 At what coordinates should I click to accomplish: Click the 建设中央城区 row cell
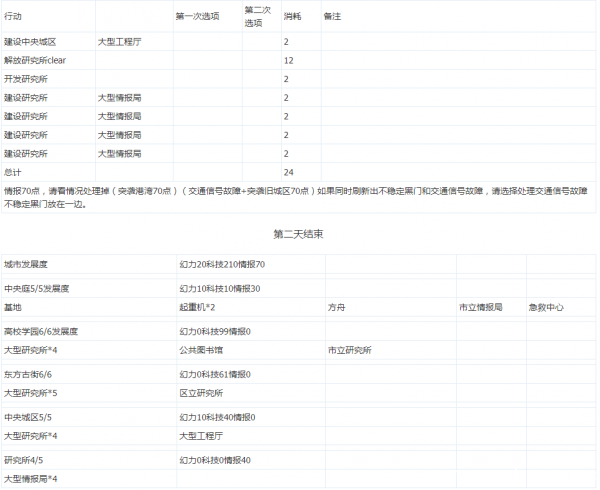[31, 42]
